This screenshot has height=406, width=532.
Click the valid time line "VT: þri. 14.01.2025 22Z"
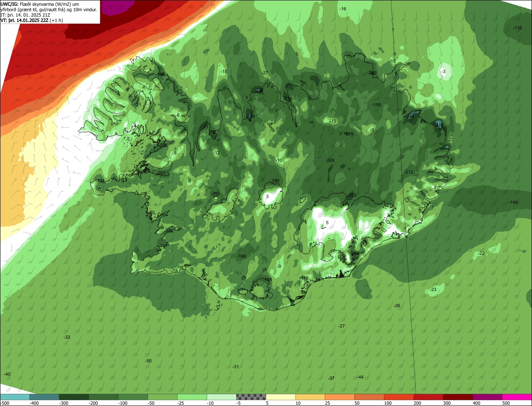[x=25, y=20]
